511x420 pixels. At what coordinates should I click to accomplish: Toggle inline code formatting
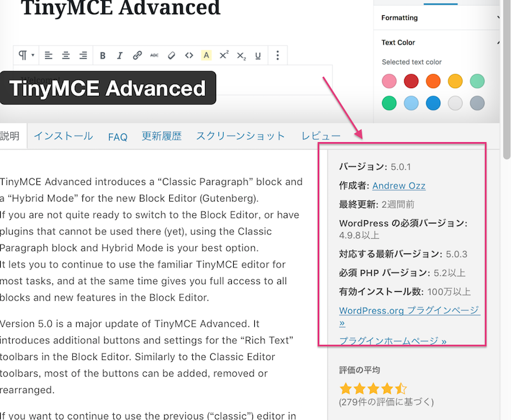(189, 56)
